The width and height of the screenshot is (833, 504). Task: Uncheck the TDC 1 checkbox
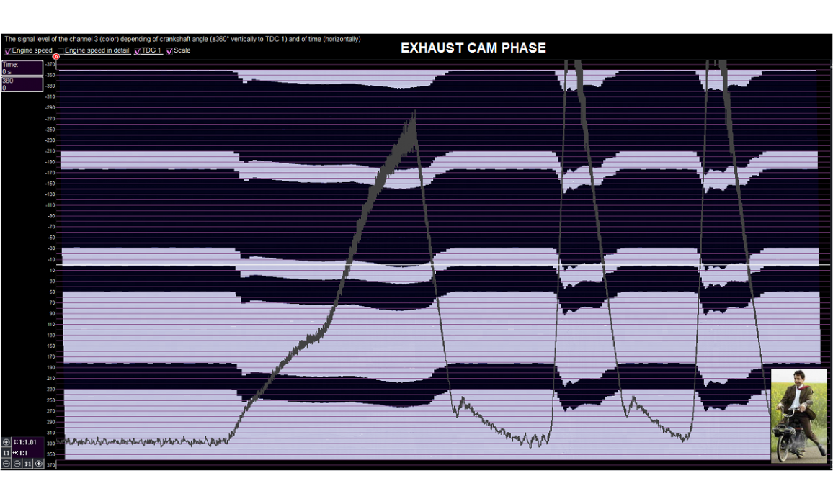point(138,51)
